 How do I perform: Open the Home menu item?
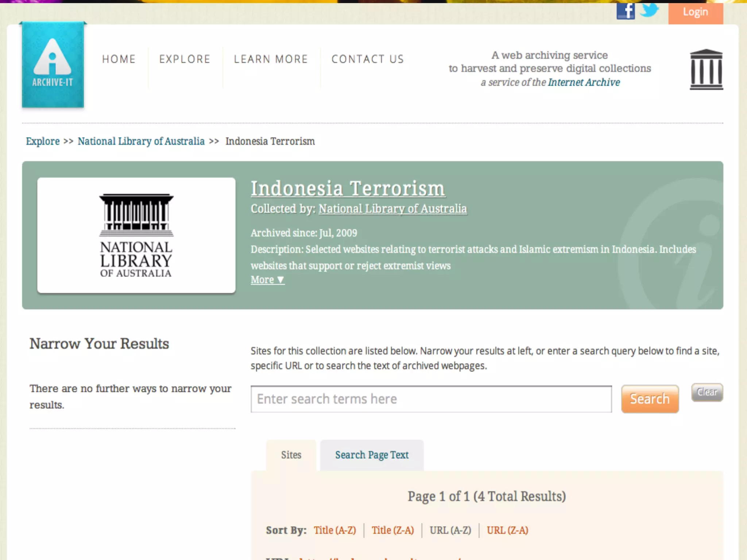(119, 59)
